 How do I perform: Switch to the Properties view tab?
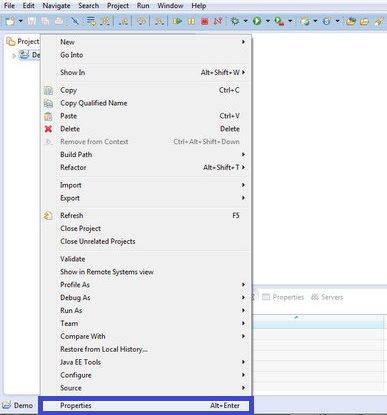(x=283, y=297)
